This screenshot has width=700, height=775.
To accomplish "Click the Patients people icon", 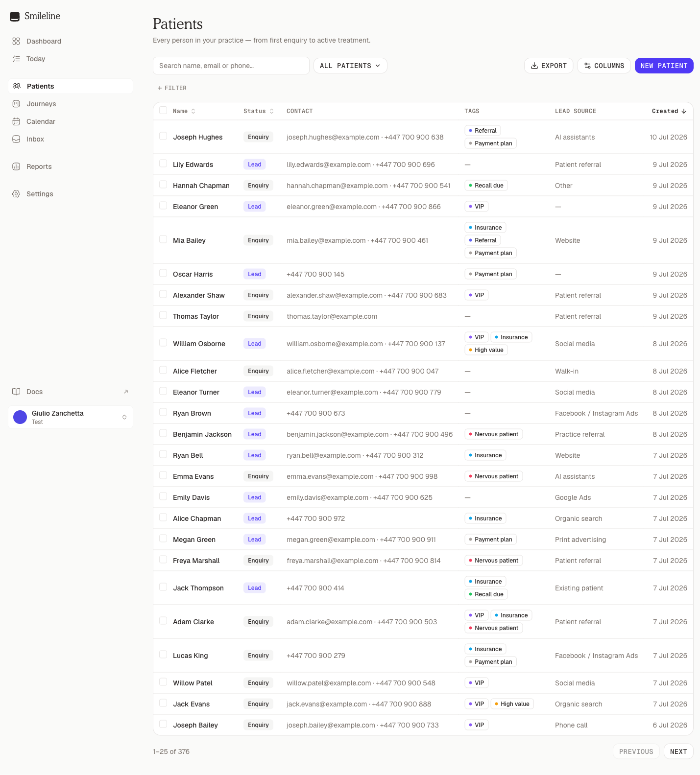I will 17,86.
